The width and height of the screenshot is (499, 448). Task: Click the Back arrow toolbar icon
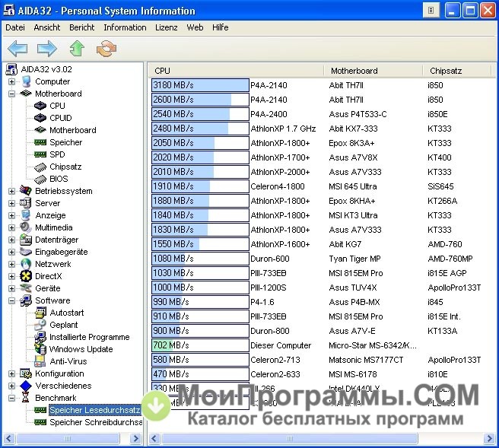17,49
